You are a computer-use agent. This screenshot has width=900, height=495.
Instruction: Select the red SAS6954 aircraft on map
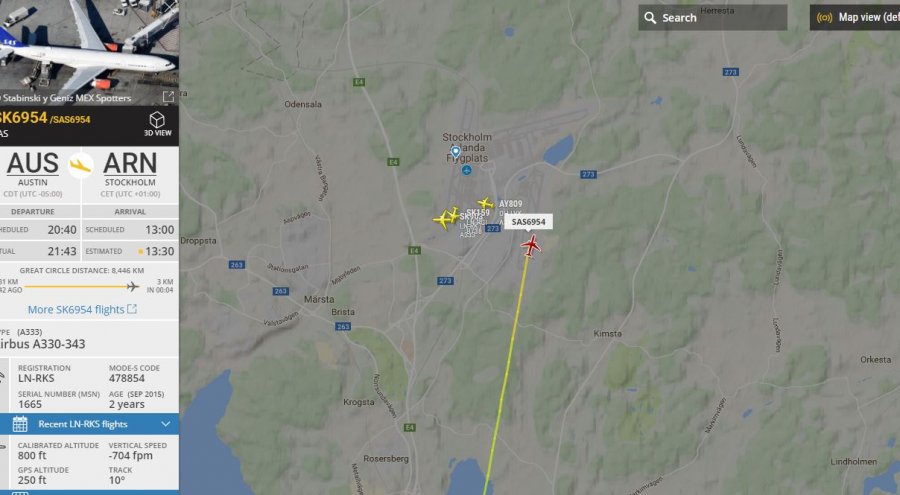click(531, 246)
